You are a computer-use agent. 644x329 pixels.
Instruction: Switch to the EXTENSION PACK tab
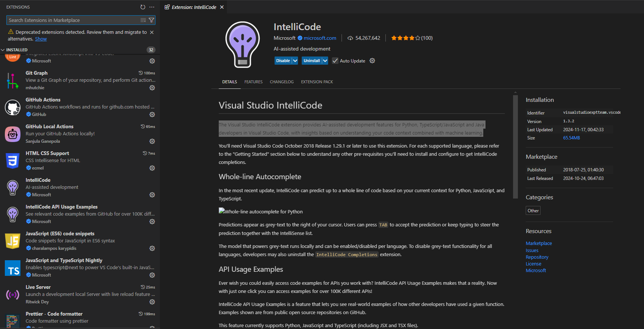tap(317, 82)
